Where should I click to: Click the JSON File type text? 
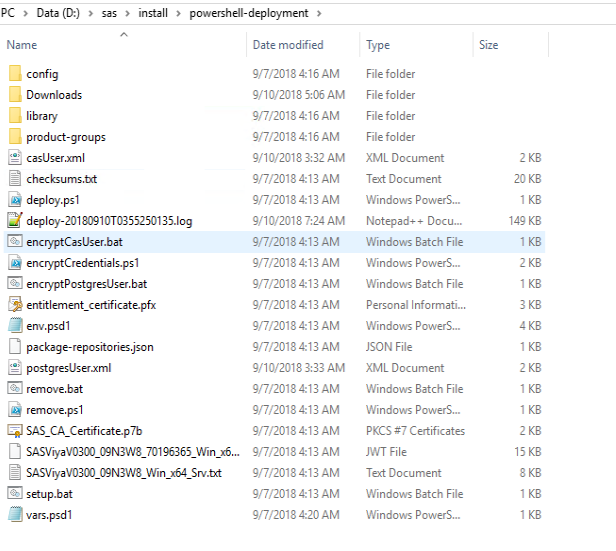point(389,347)
